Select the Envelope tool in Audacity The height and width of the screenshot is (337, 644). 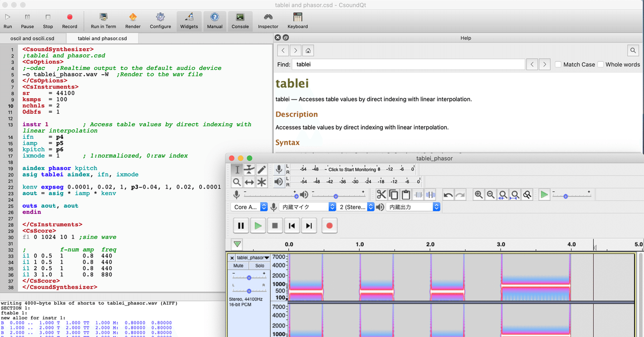tap(249, 170)
